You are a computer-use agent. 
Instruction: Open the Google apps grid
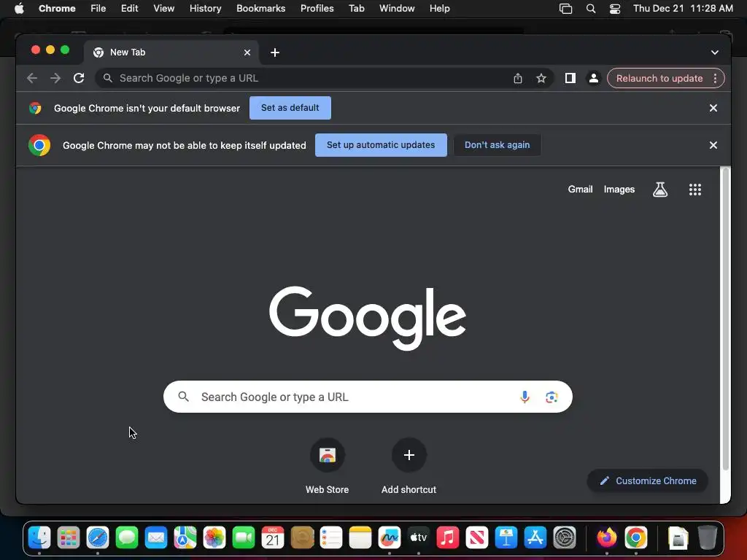tap(695, 190)
